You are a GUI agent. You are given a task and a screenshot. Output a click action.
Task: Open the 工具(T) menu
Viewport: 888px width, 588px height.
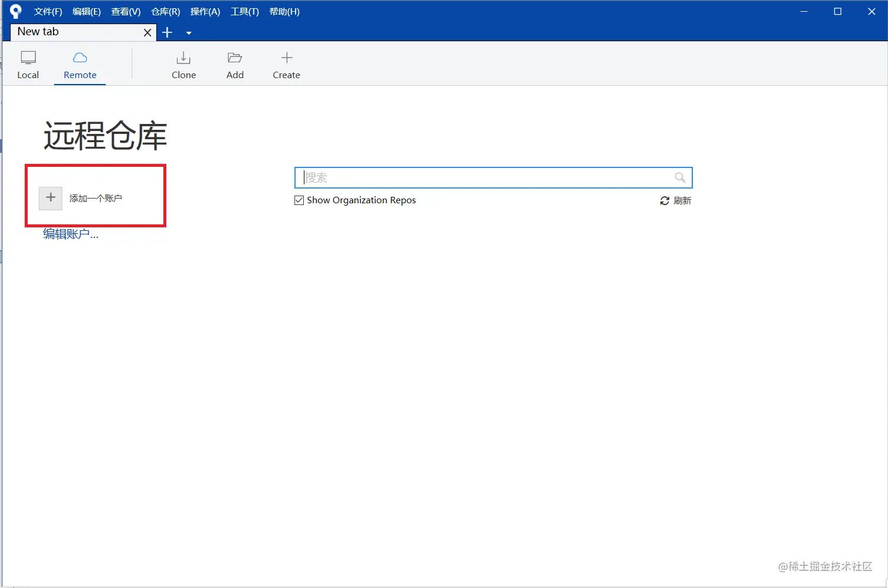[x=244, y=12]
